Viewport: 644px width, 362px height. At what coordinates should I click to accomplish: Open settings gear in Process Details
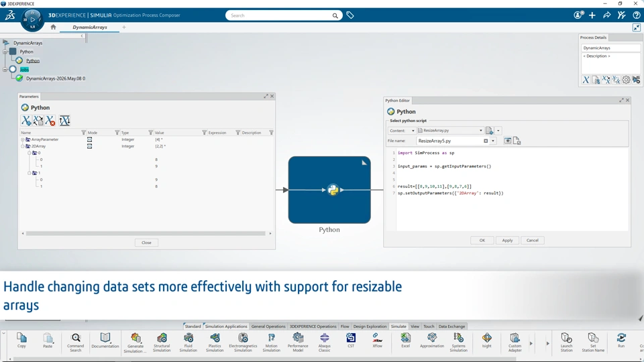point(626,80)
